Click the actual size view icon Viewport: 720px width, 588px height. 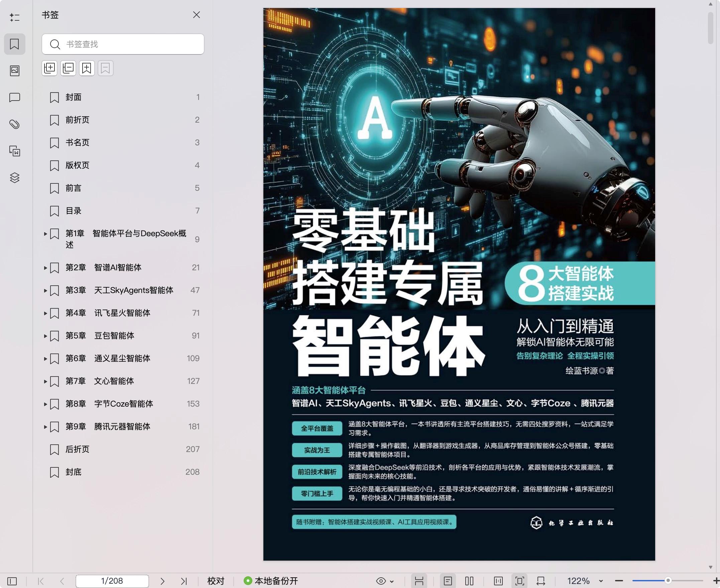(x=498, y=581)
